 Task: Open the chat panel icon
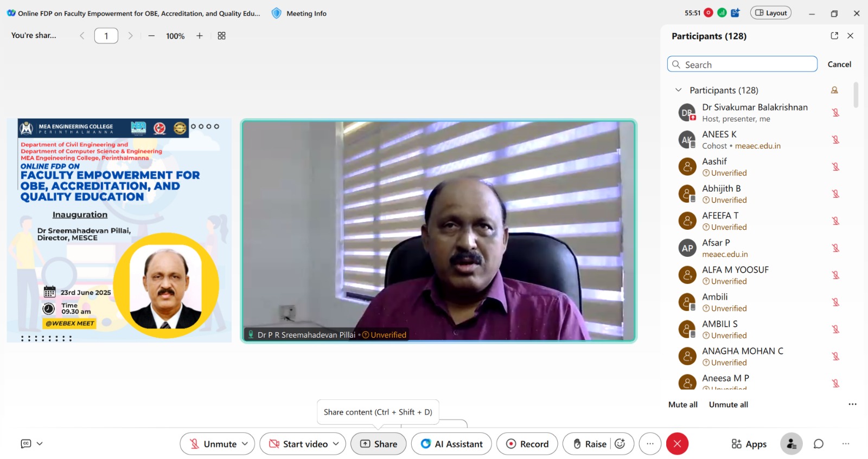point(818,444)
